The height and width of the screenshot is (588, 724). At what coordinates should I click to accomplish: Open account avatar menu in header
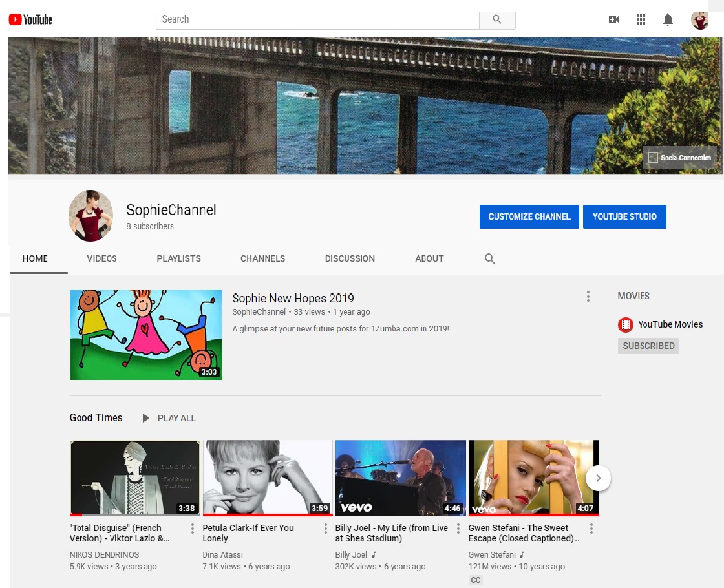pos(699,20)
